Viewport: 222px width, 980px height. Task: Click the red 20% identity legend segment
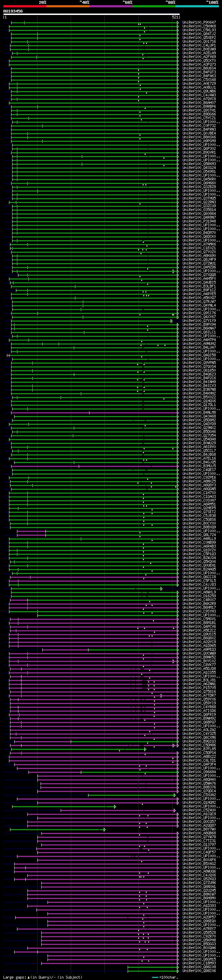pyautogui.click(x=25, y=7)
